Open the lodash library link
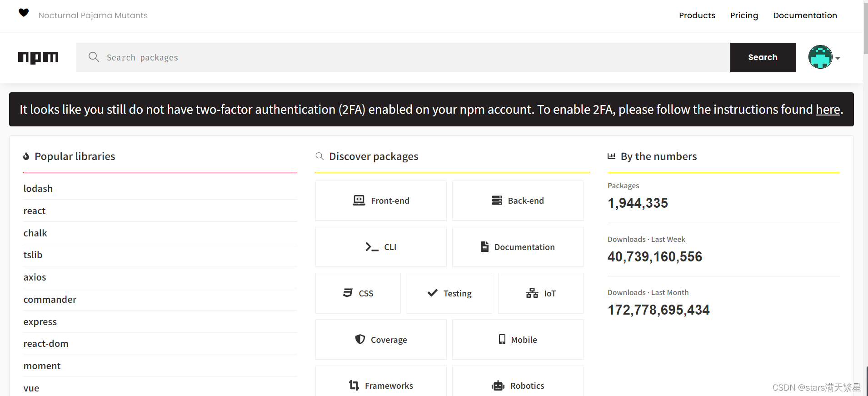868x396 pixels. click(x=38, y=189)
